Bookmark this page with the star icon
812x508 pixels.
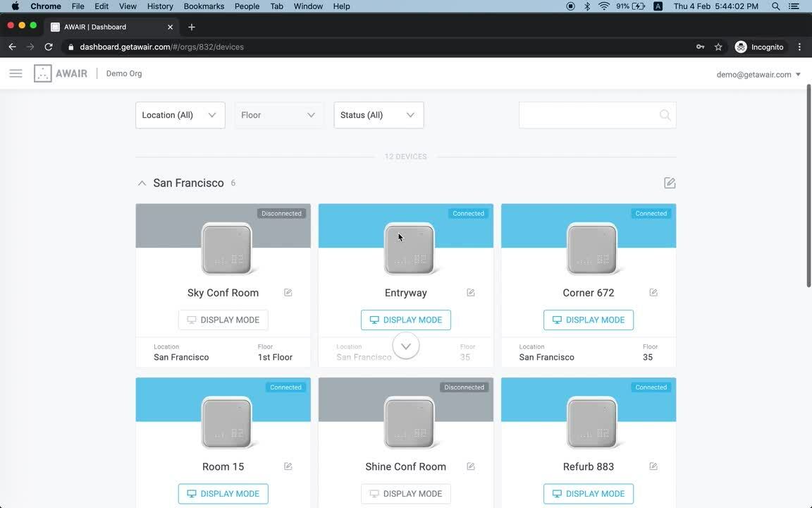pyautogui.click(x=718, y=47)
